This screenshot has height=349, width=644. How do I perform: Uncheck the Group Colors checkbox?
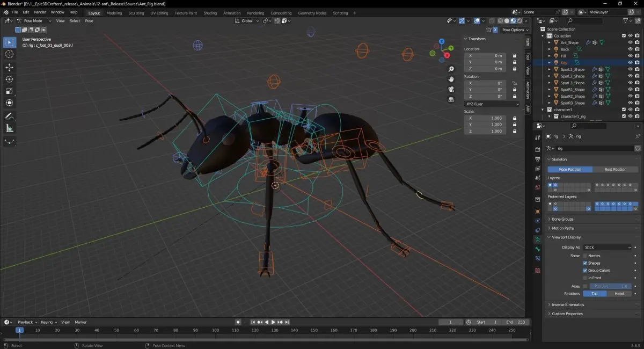pyautogui.click(x=585, y=271)
